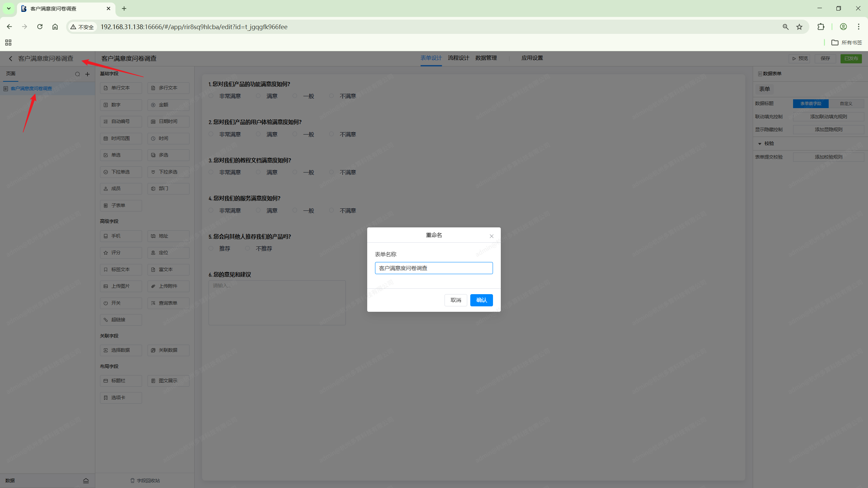The height and width of the screenshot is (488, 868).
Task: Open browser zoom magnifier icon
Action: 785,27
